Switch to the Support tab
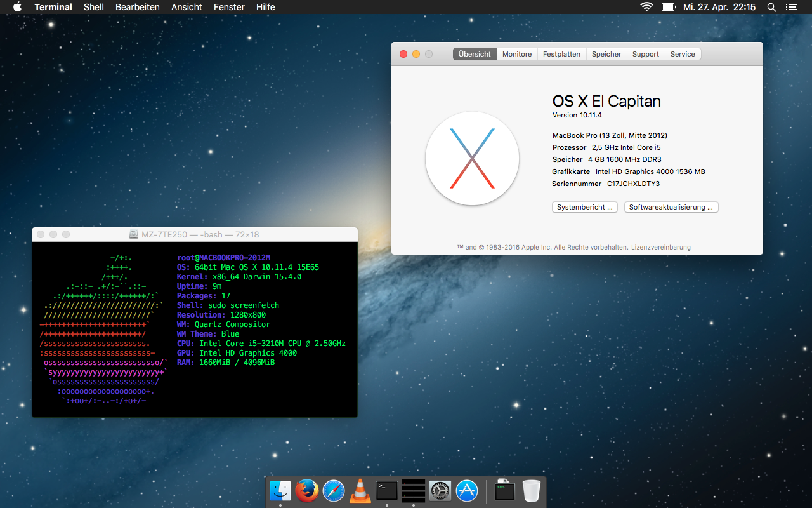Screen dimensions: 812x508 646,54
